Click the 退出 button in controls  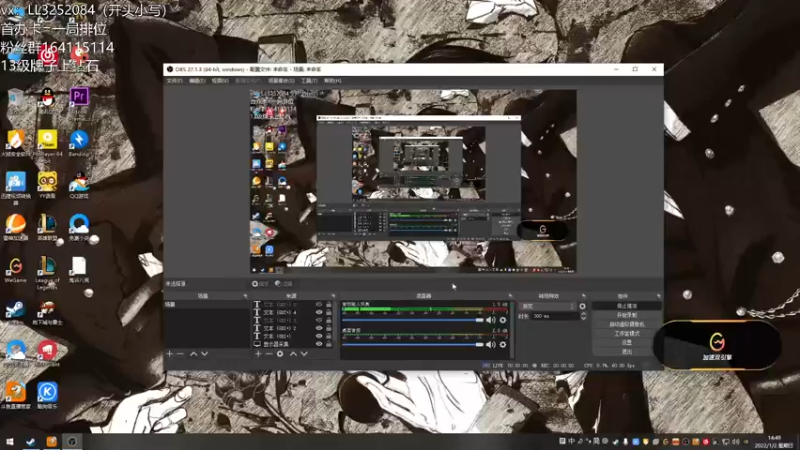click(x=627, y=352)
